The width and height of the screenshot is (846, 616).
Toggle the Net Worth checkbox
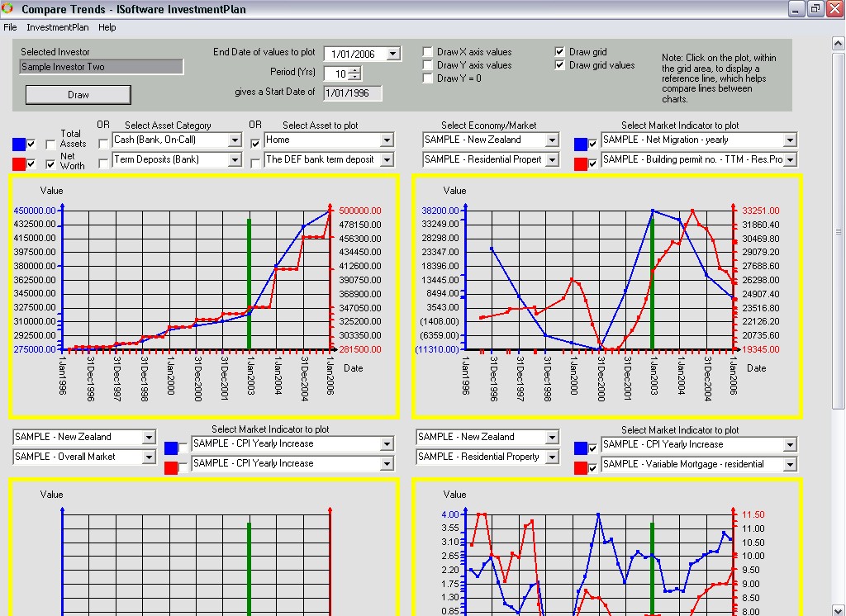pos(50,164)
